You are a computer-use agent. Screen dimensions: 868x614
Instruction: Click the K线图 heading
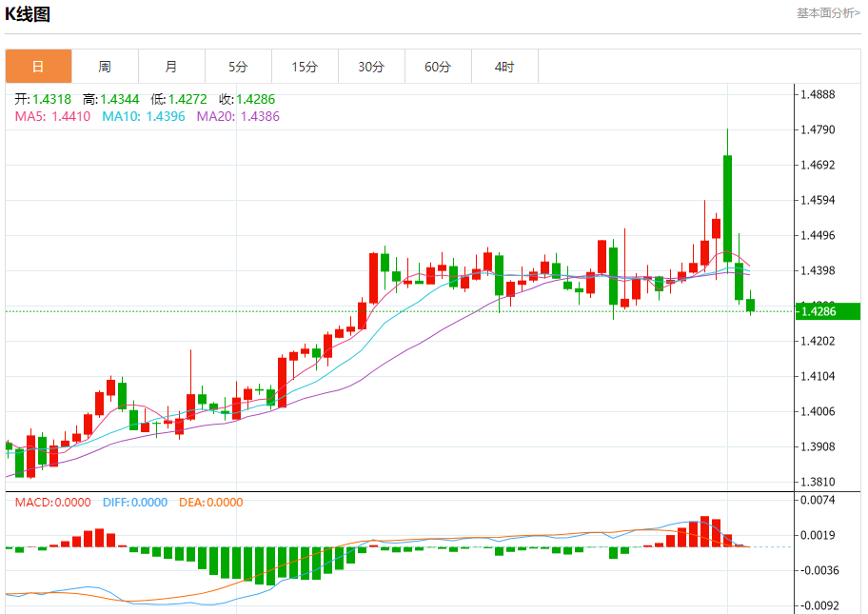28,14
